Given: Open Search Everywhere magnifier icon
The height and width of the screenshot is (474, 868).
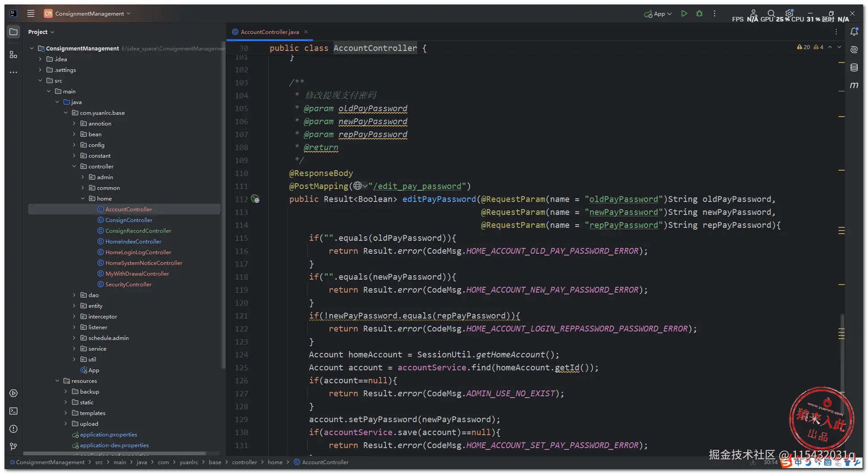Looking at the screenshot, I should pyautogui.click(x=771, y=13).
